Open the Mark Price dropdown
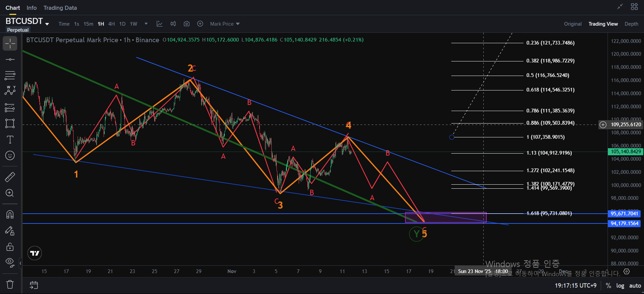The height and width of the screenshot is (294, 644). coord(225,24)
